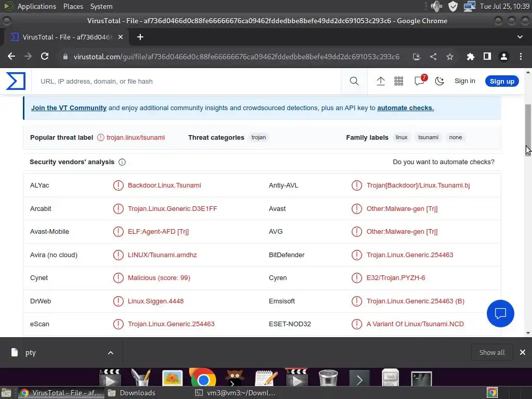Viewport: 532px width, 399px height.
Task: Click Show all downloads button
Action: tap(491, 353)
